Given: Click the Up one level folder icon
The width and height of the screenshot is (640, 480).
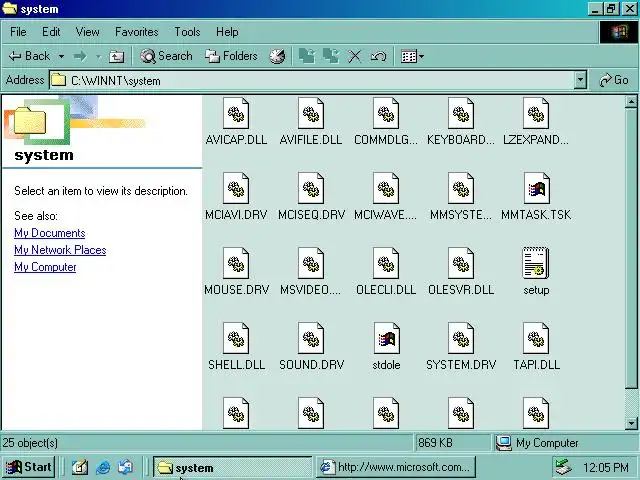Looking at the screenshot, I should (x=116, y=56).
